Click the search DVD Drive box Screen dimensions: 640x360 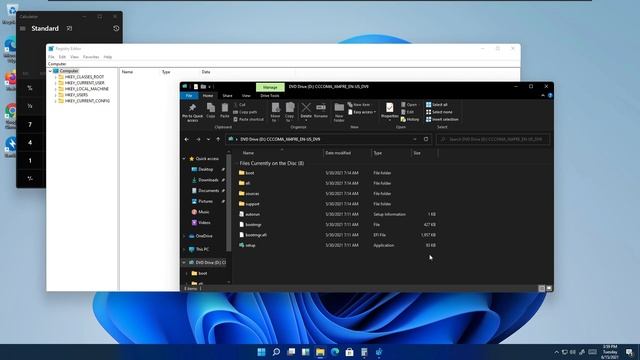coord(493,140)
